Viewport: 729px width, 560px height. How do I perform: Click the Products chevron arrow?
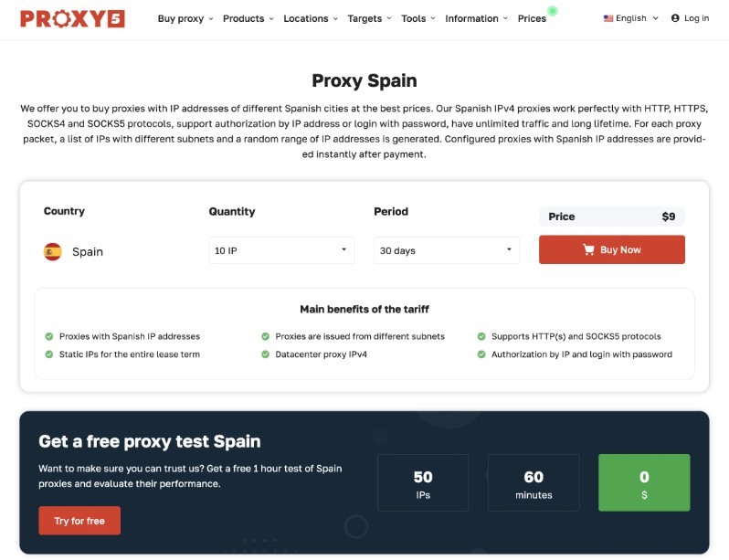click(271, 19)
